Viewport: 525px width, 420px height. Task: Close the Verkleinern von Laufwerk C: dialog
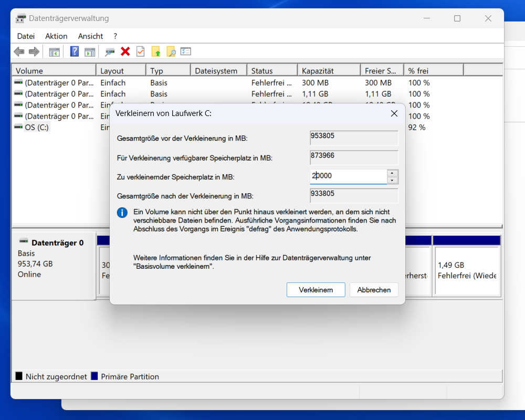click(394, 113)
